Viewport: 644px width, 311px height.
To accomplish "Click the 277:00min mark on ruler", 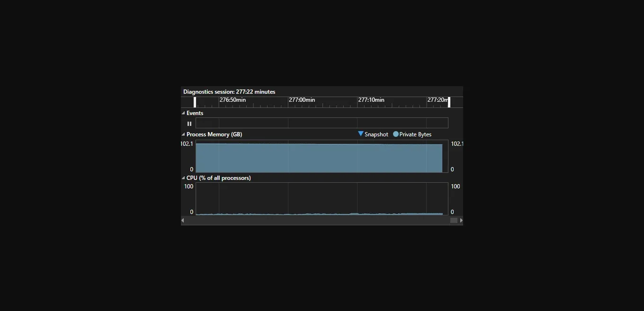I will pos(302,100).
